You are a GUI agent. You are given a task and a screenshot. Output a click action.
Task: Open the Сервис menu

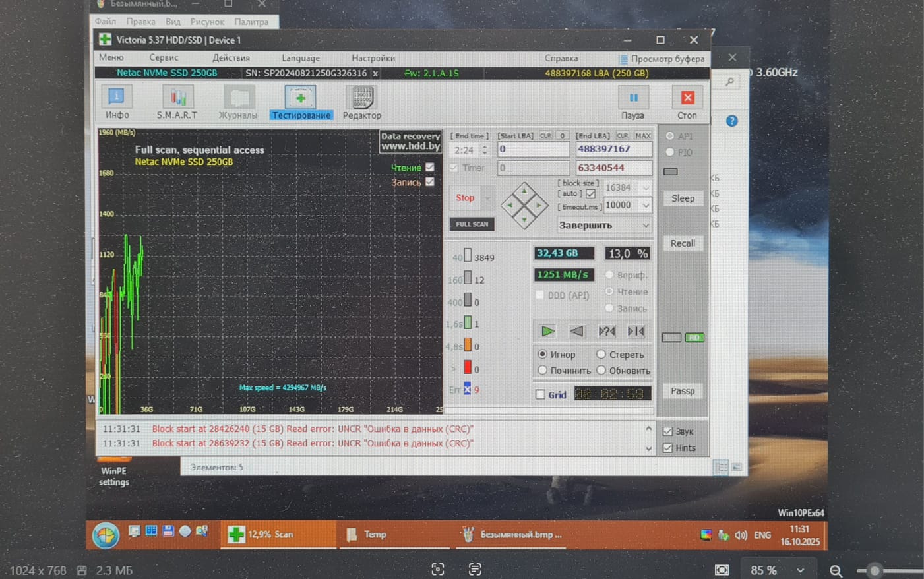tap(164, 58)
